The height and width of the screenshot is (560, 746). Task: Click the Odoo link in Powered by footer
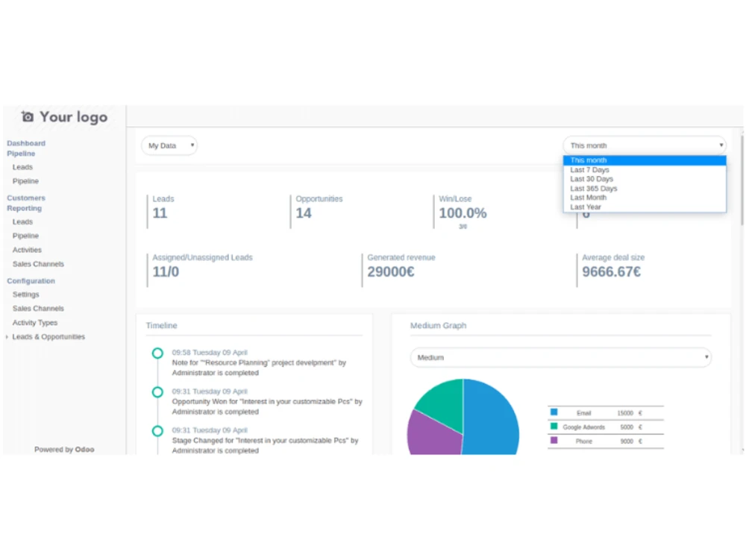click(85, 450)
